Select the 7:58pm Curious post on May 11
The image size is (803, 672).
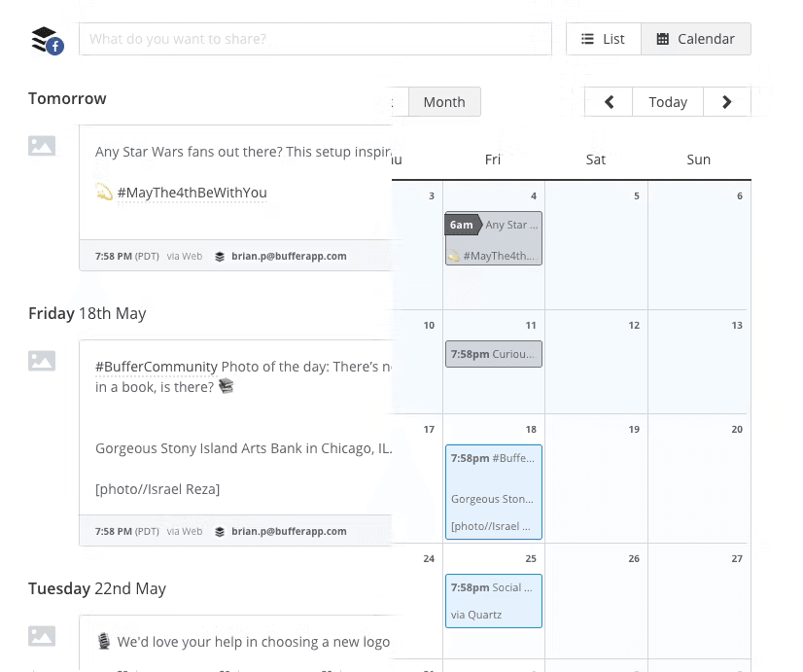[x=493, y=353]
